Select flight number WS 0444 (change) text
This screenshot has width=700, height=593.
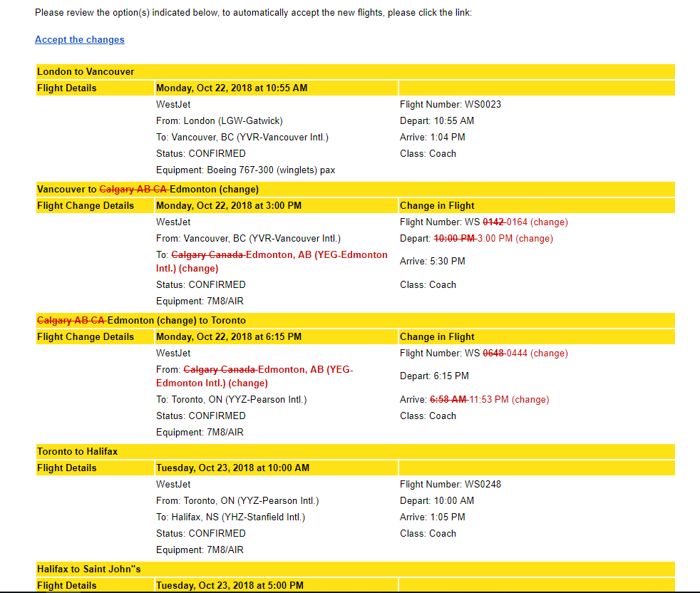pos(484,354)
